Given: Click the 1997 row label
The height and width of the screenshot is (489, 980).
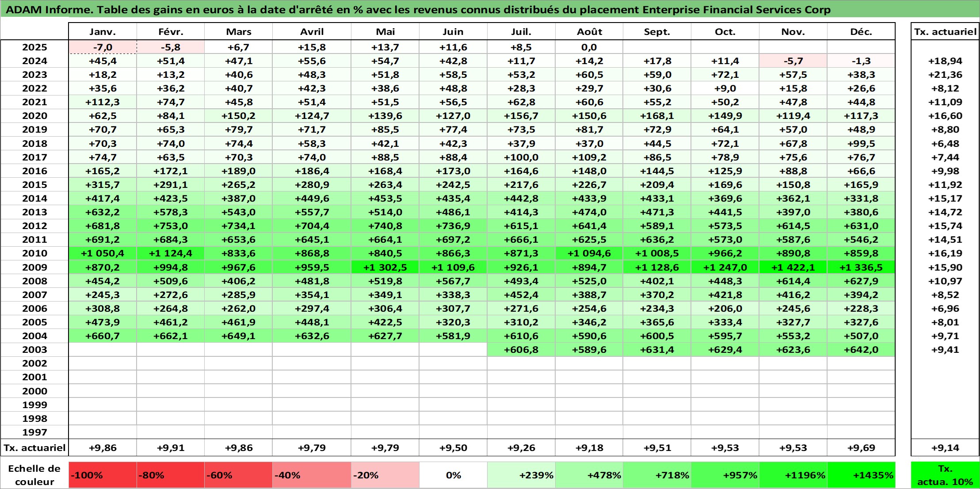Looking at the screenshot, I should [34, 432].
